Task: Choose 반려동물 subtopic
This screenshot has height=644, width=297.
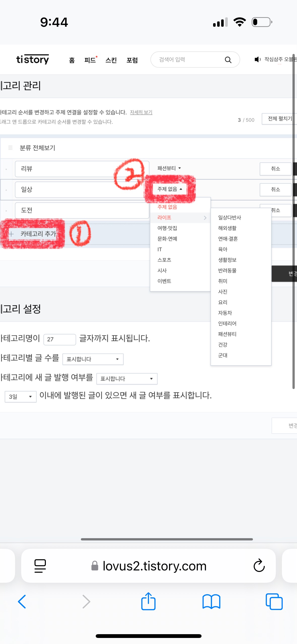Action: pyautogui.click(x=227, y=271)
